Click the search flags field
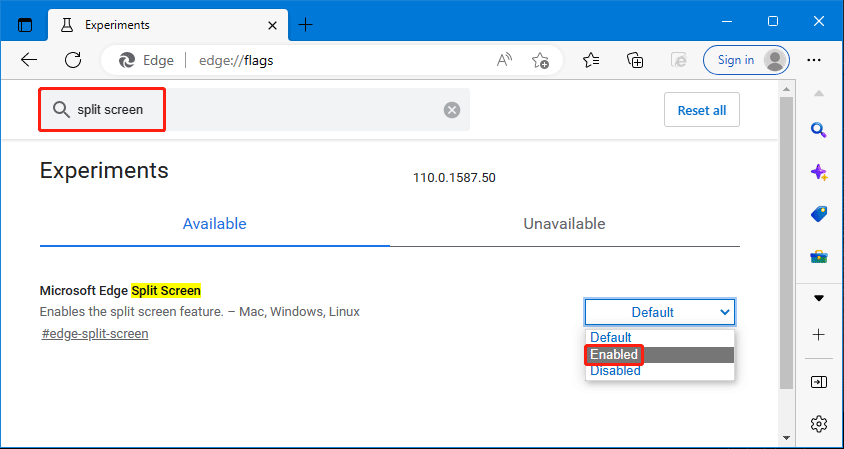 tap(255, 110)
